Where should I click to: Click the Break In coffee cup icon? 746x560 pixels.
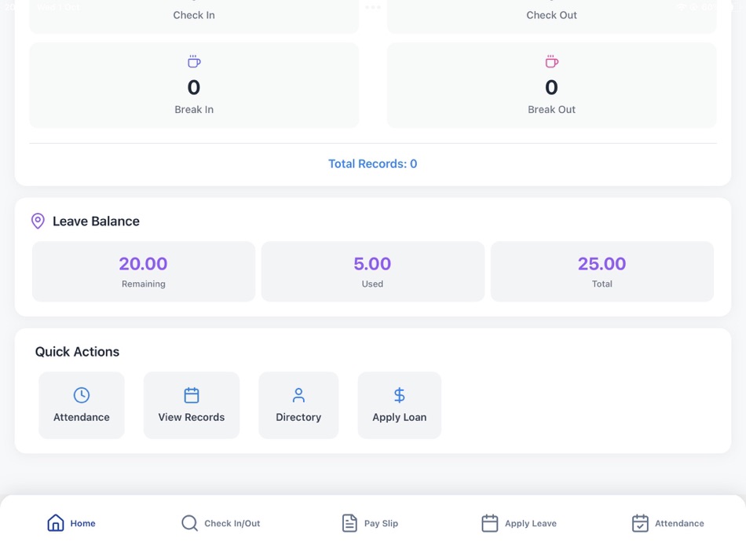[194, 60]
